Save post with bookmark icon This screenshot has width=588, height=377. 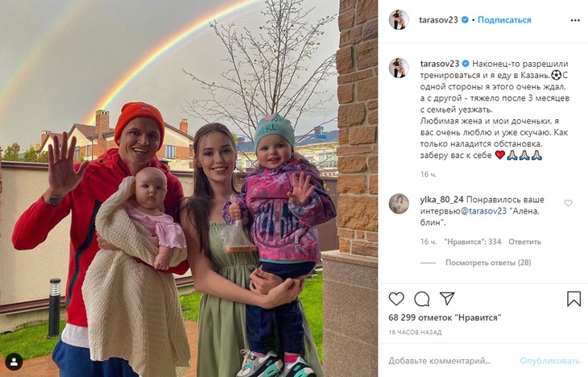574,299
